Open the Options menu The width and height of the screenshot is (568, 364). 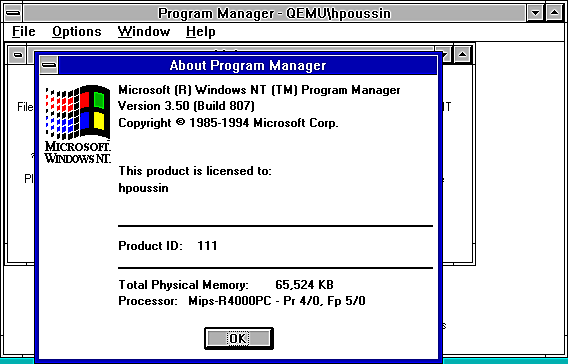point(76,32)
